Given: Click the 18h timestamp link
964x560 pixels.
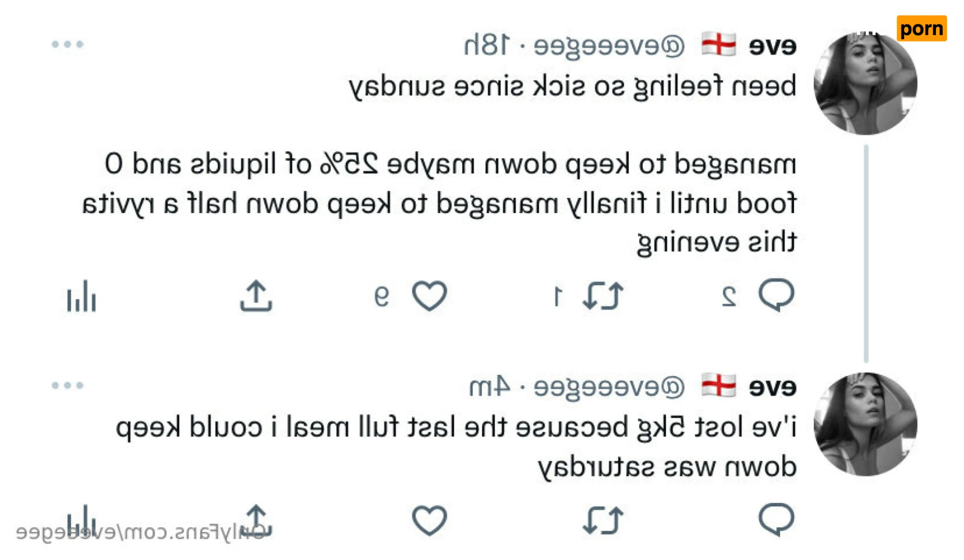Looking at the screenshot, I should tap(487, 46).
